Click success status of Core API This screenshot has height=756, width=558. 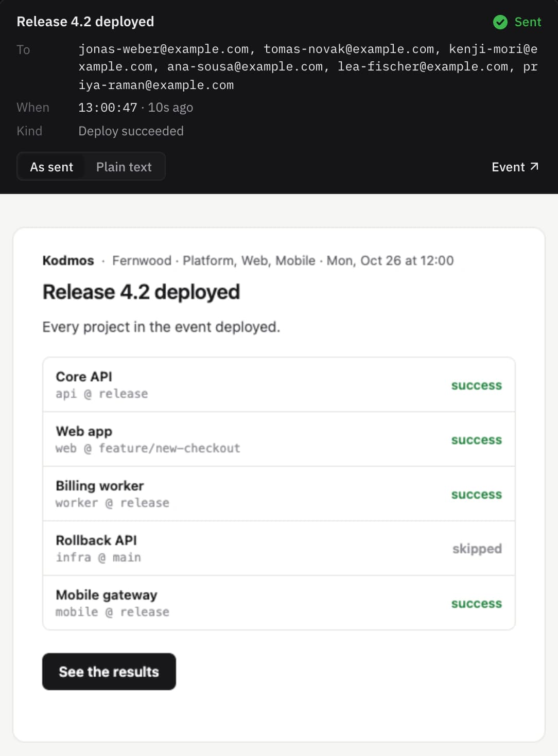click(477, 385)
